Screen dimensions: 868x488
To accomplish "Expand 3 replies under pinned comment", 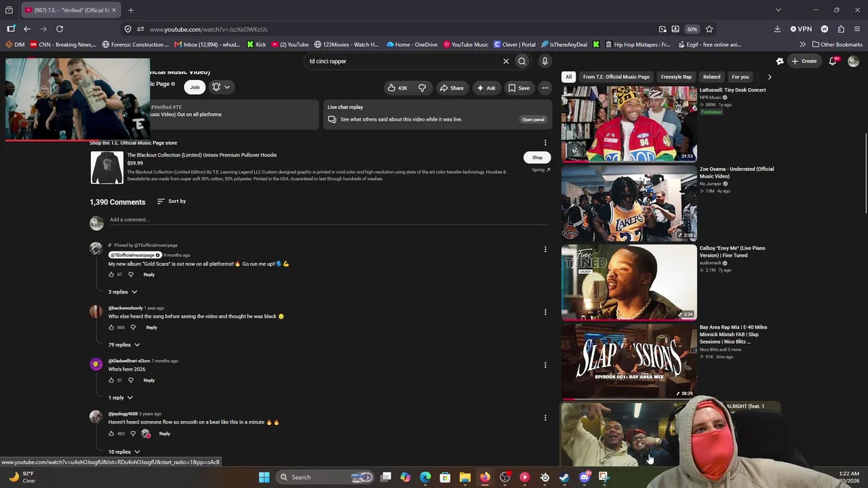I will (123, 292).
